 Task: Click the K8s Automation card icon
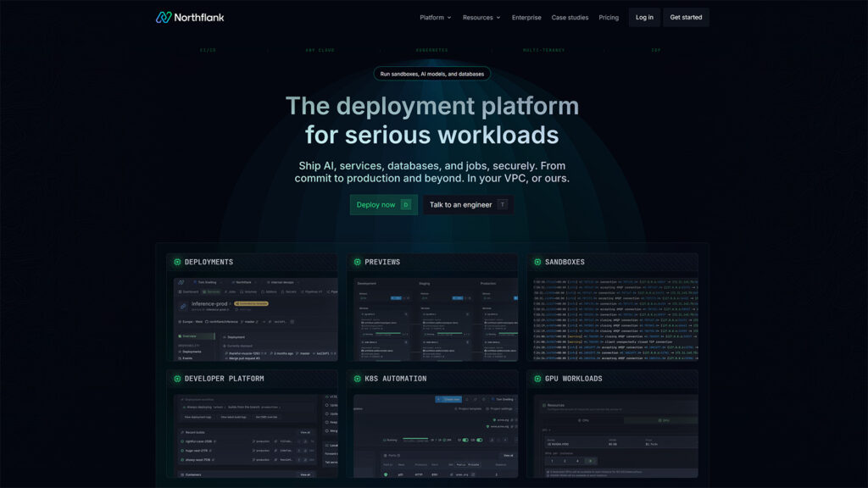pyautogui.click(x=357, y=379)
